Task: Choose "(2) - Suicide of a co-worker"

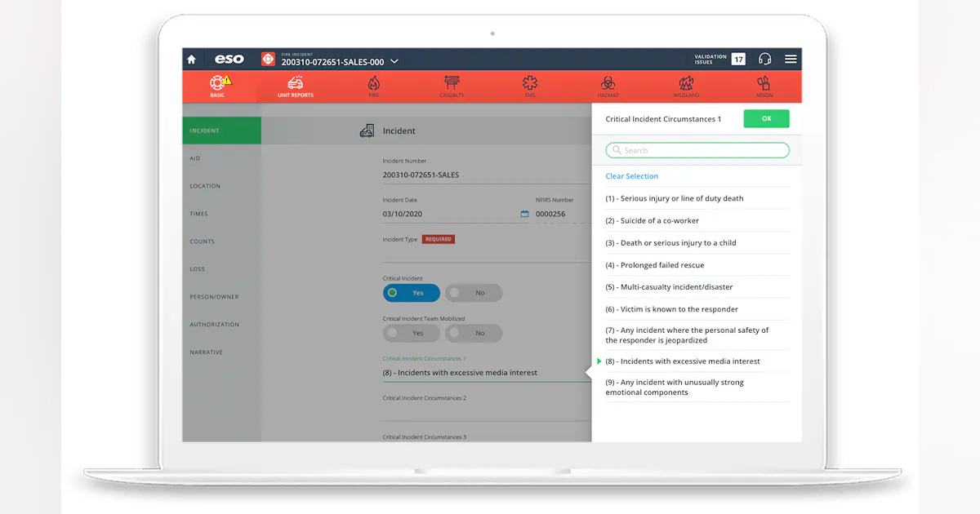Action: [x=697, y=220]
